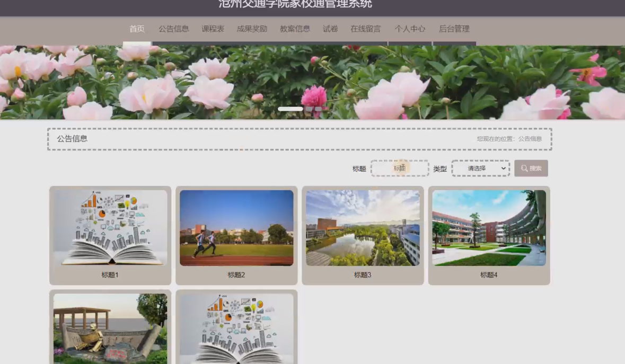Open the 个人中心 menu item
Screen dimensions: 625x364
(410, 29)
